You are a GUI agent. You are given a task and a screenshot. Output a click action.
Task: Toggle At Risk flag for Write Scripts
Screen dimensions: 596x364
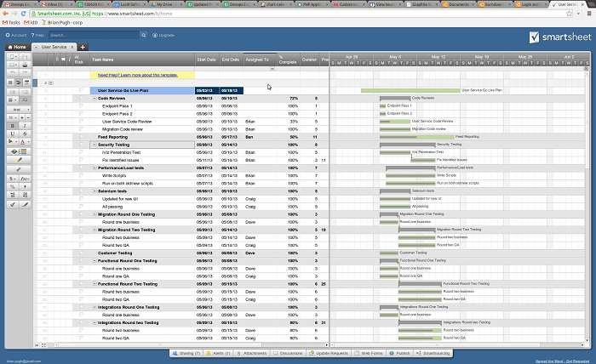81,175
